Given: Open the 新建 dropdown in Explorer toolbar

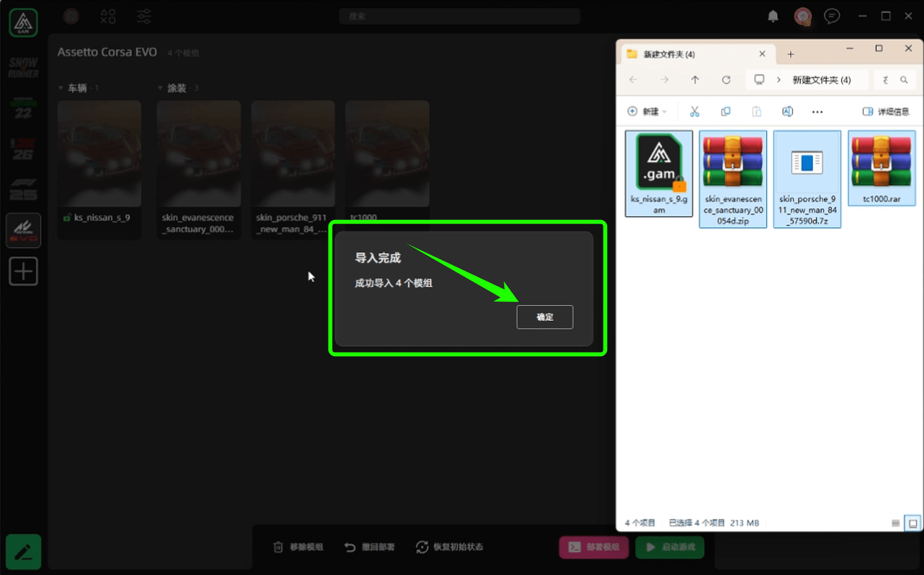Looking at the screenshot, I should [x=647, y=111].
